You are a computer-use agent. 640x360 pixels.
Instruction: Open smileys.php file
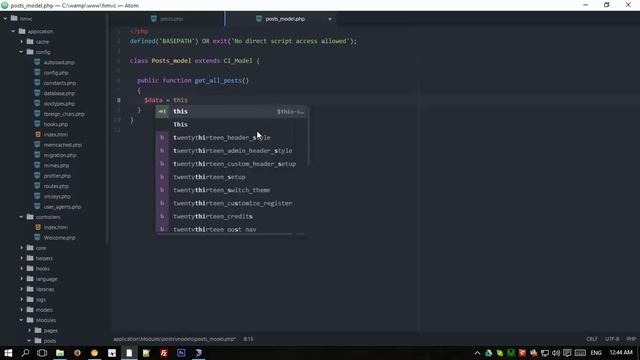click(57, 196)
